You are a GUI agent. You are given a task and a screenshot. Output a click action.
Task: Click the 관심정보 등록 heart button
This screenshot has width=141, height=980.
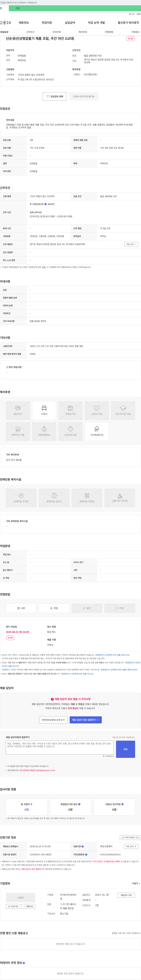click(x=55, y=97)
